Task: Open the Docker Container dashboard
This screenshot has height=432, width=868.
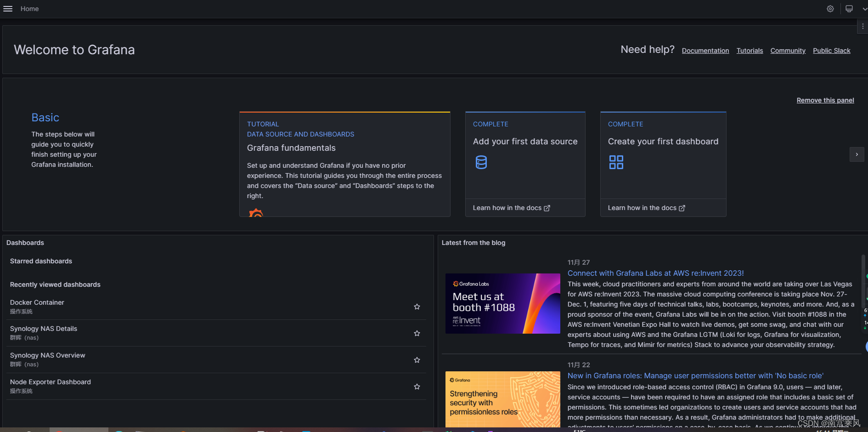Action: pos(37,302)
